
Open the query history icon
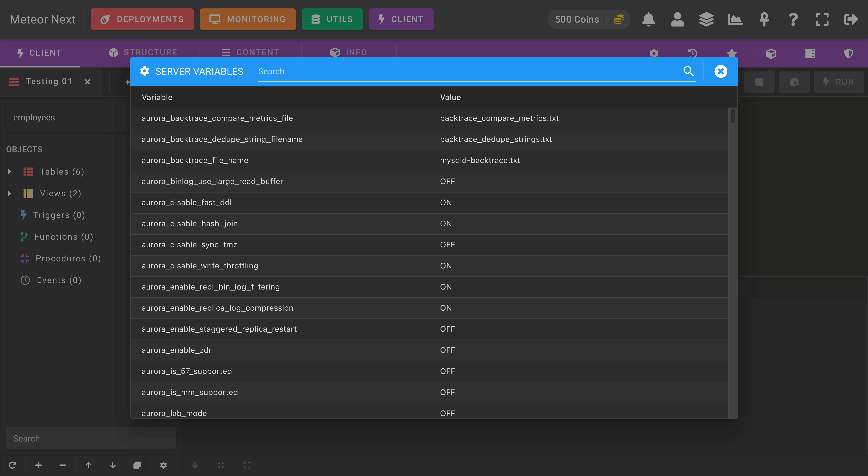(x=692, y=53)
